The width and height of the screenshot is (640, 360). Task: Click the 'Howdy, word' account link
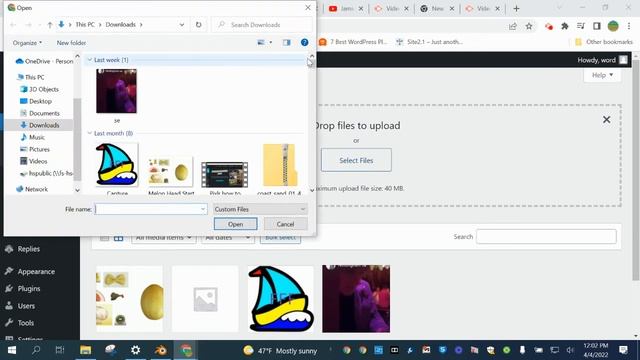tap(602, 60)
